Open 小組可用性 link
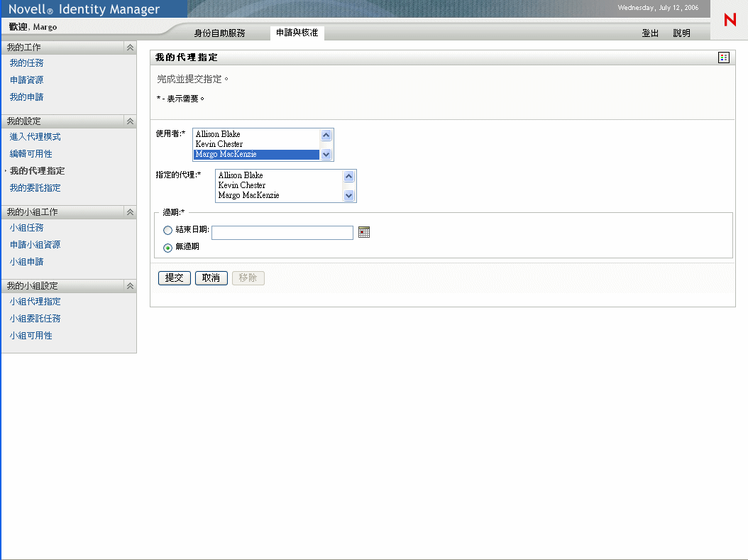The image size is (748, 560). 31,336
